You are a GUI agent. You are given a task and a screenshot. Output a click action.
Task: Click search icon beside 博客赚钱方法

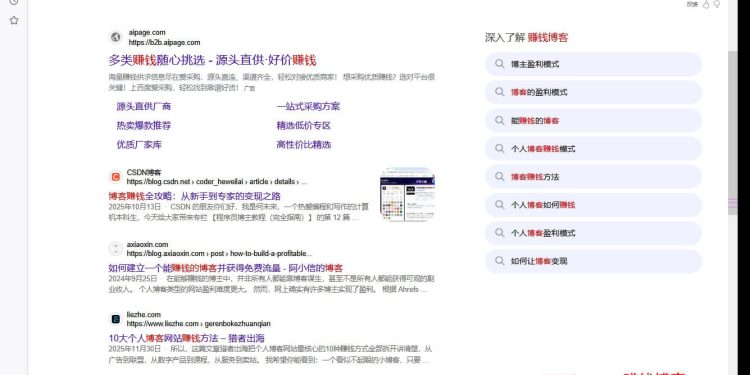(x=499, y=176)
